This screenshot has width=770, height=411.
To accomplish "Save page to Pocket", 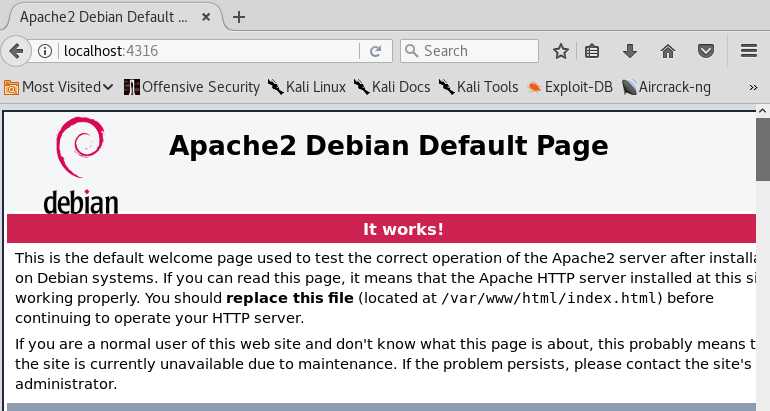I will [706, 51].
